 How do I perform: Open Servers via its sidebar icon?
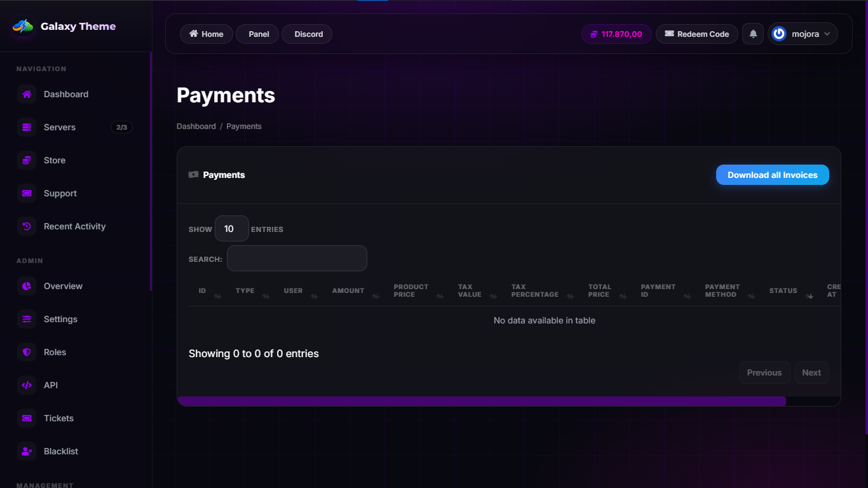pos(27,127)
